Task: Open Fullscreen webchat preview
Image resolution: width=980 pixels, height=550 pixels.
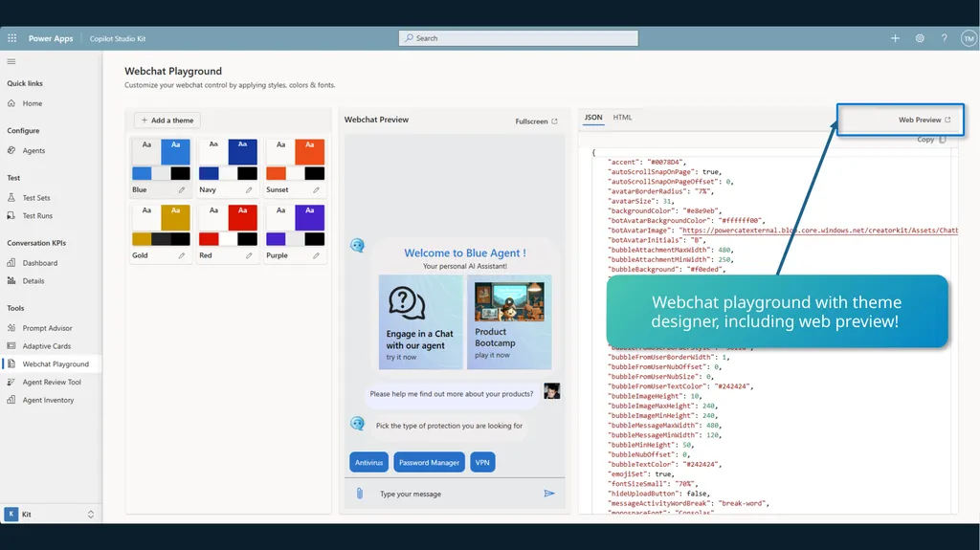Action: tap(536, 121)
